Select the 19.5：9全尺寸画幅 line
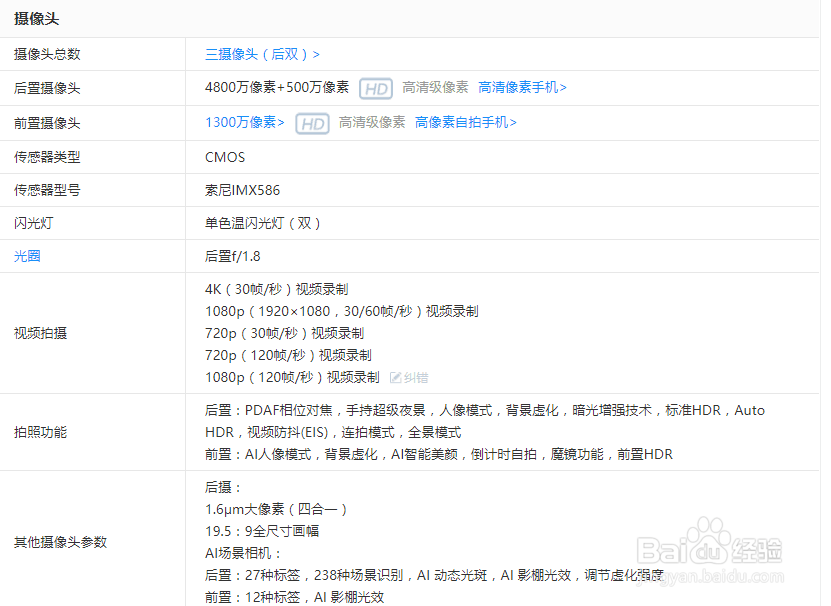 262,531
